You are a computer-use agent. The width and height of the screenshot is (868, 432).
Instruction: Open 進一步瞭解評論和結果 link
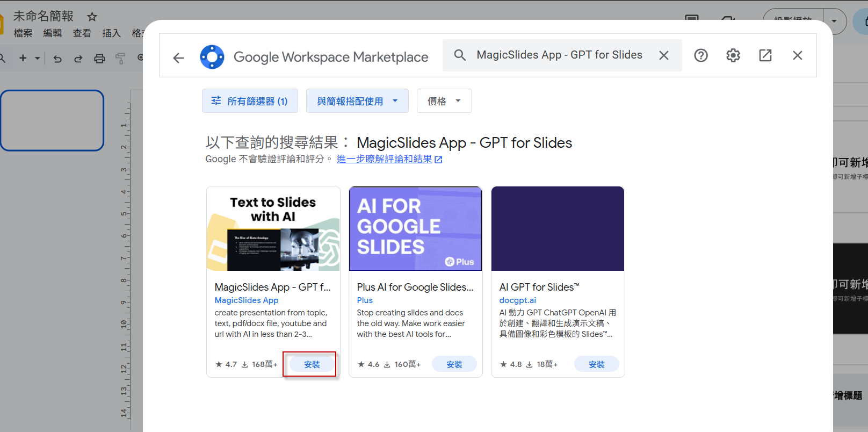click(x=389, y=159)
